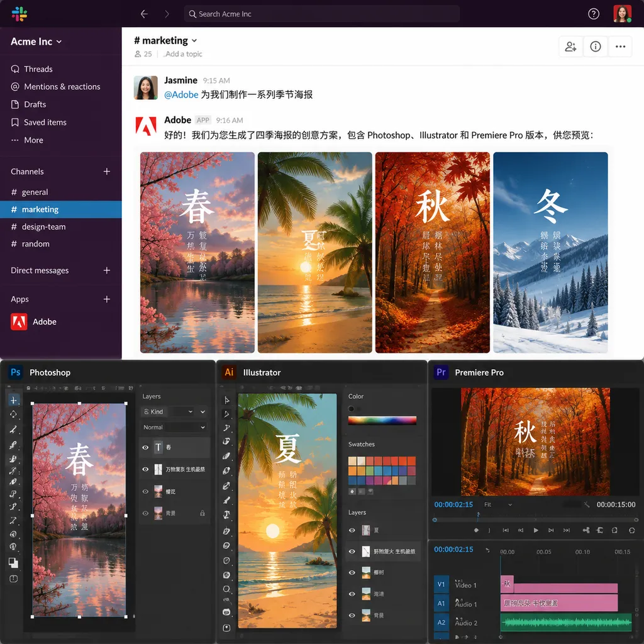Screen dimensions: 644x644
Task: Click the @Adobe mention link
Action: tap(181, 94)
